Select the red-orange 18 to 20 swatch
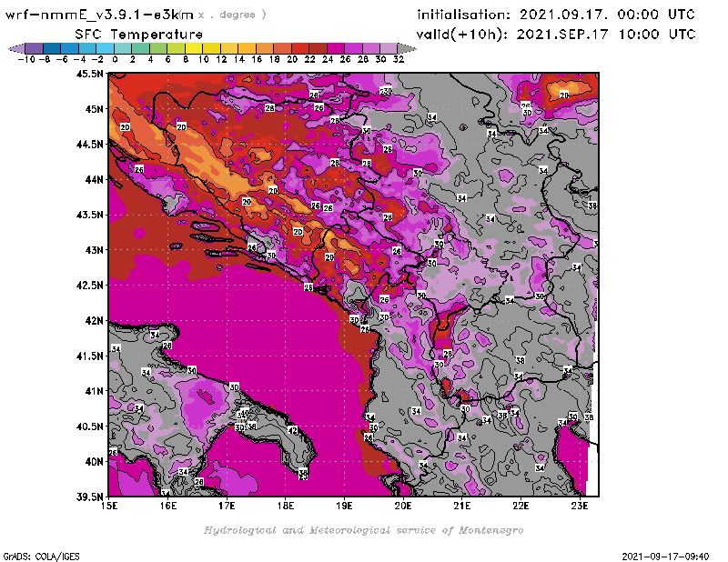Screen dimensions: 728x562 (282, 49)
